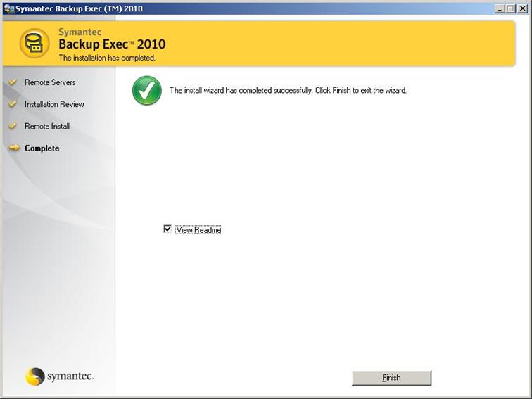Click the checkmark beside Remote Servers
The height and width of the screenshot is (399, 532).
pyautogui.click(x=13, y=82)
